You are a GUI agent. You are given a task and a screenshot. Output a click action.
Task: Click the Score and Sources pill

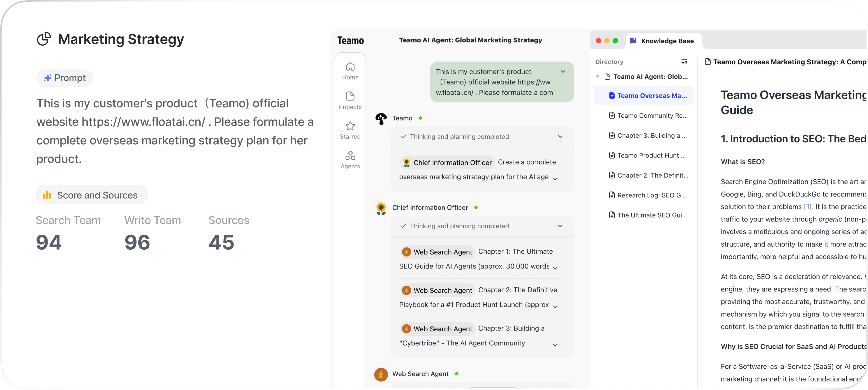[x=92, y=195]
